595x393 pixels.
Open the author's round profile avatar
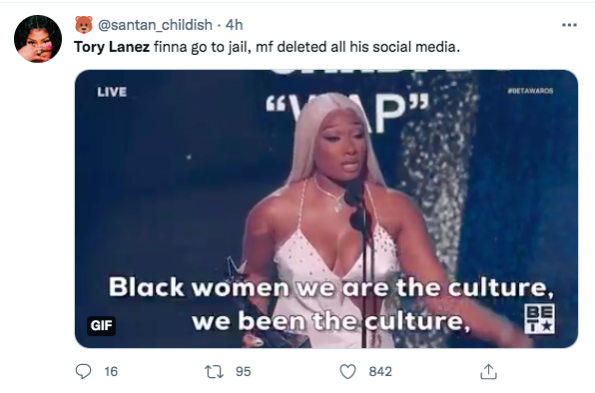pos(38,39)
